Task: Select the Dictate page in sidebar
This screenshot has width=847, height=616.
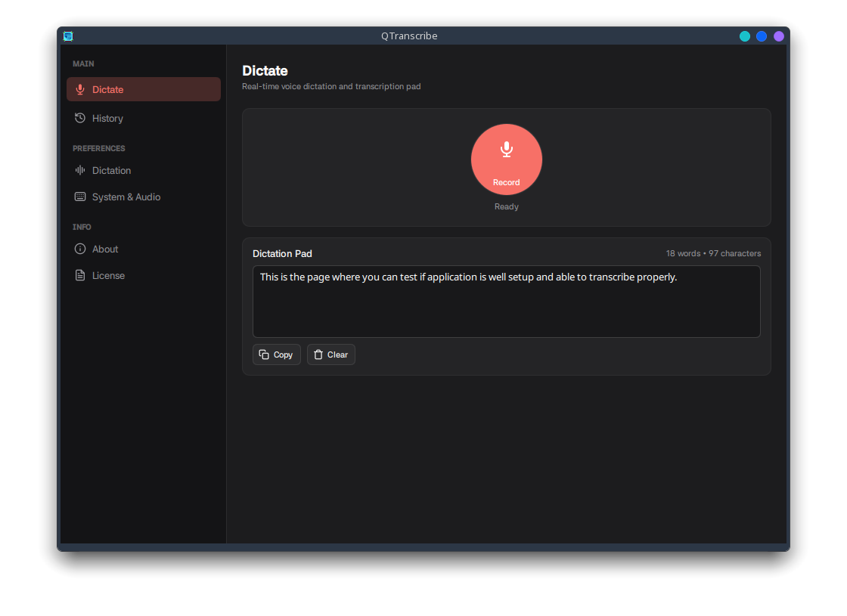Action: pos(144,90)
